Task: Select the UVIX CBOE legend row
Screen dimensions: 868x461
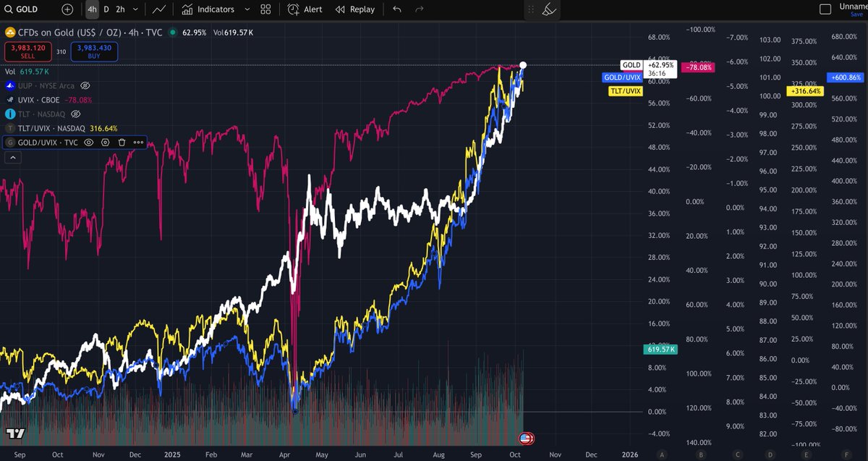Action: pyautogui.click(x=48, y=100)
